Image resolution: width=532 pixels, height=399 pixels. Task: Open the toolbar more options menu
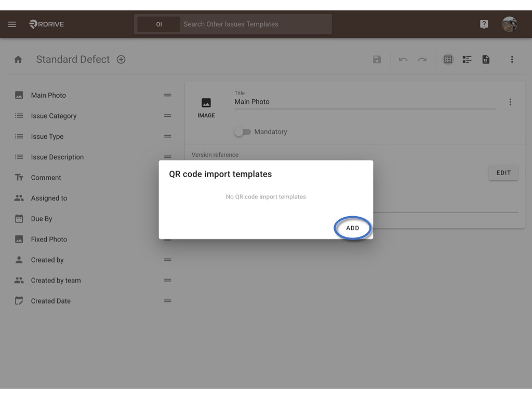click(512, 60)
